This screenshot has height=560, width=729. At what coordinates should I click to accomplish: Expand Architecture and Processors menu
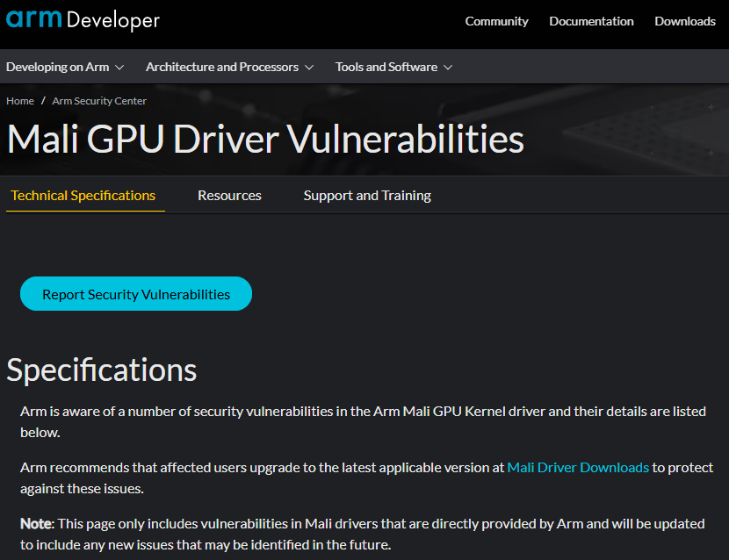coord(229,67)
